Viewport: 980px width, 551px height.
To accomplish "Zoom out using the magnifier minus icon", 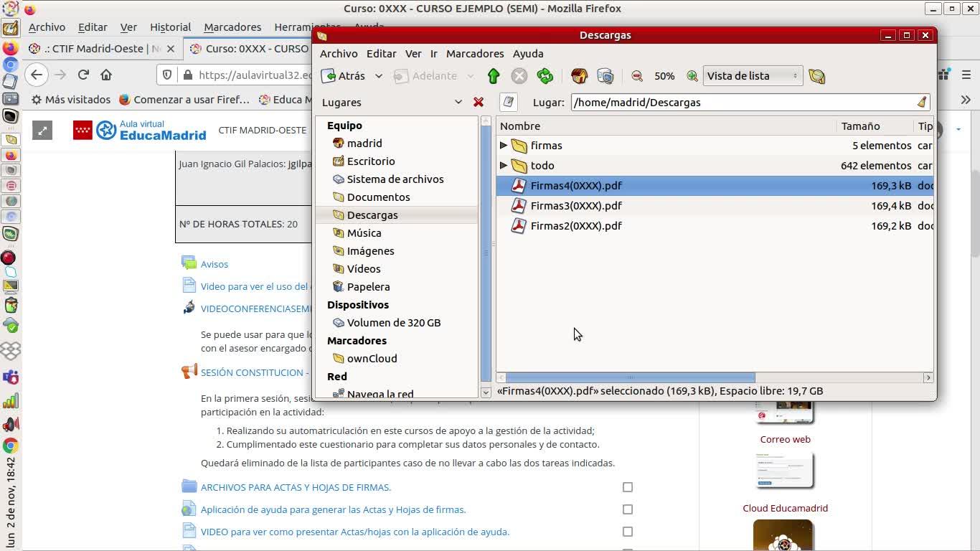I will 637,76.
